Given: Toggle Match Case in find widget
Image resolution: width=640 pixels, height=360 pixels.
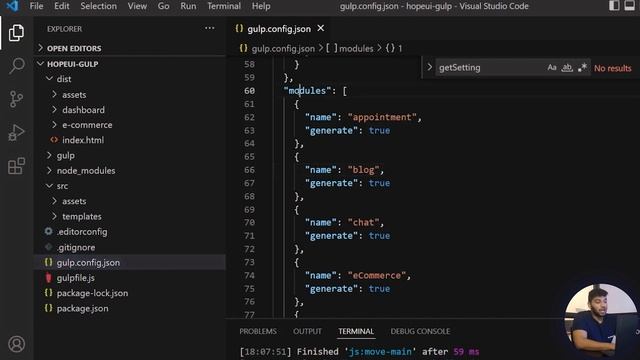Looking at the screenshot, I should tap(552, 68).
